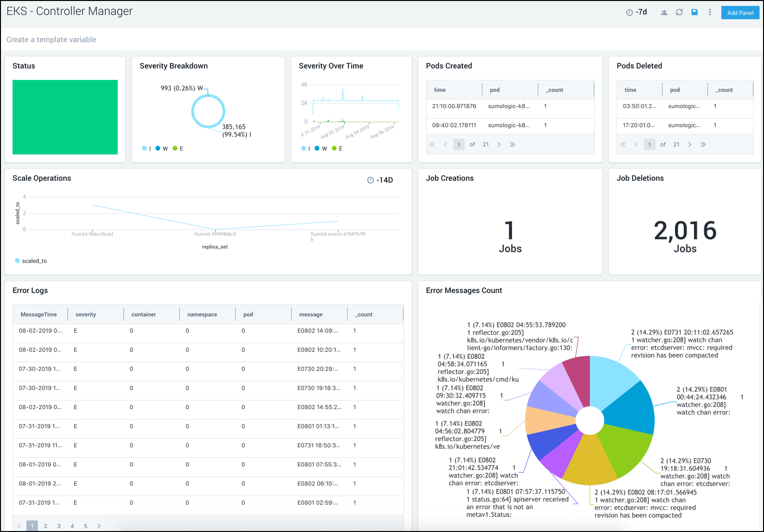Save the dashboard using the disk icon
This screenshot has height=532, width=764.
point(694,12)
